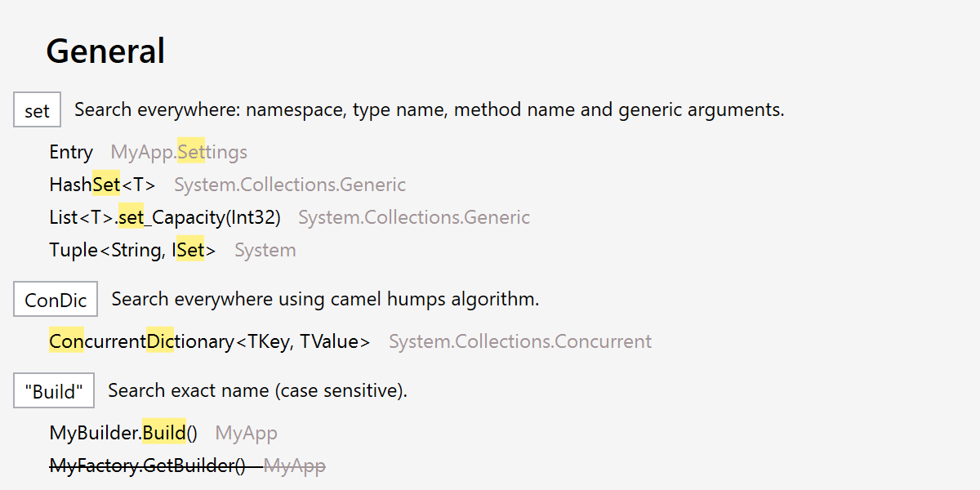Click the System.Collections.Concurrent namespace label

(520, 341)
